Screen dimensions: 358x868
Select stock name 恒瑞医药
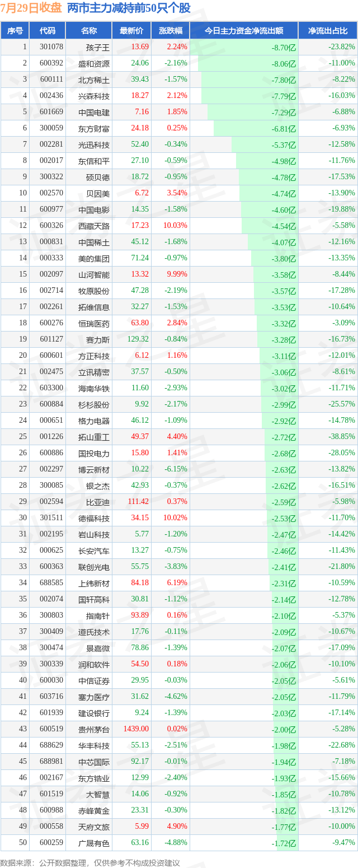pos(94,323)
